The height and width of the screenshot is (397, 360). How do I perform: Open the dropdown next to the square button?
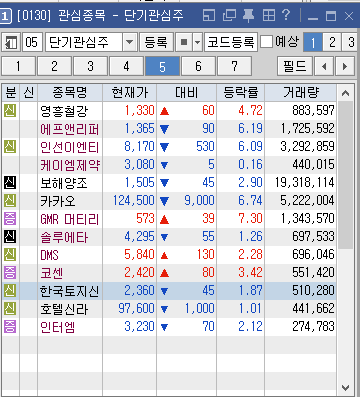pos(198,42)
